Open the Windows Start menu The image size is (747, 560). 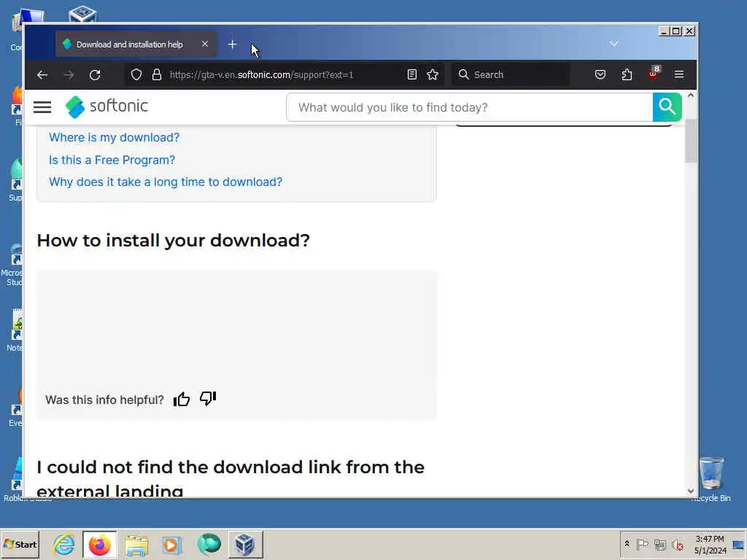(20, 544)
